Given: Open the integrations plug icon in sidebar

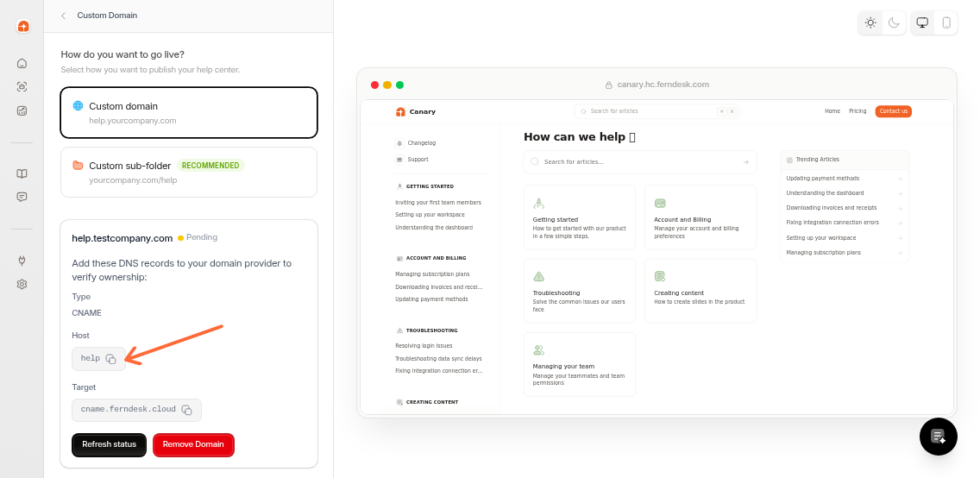Looking at the screenshot, I should (x=22, y=261).
